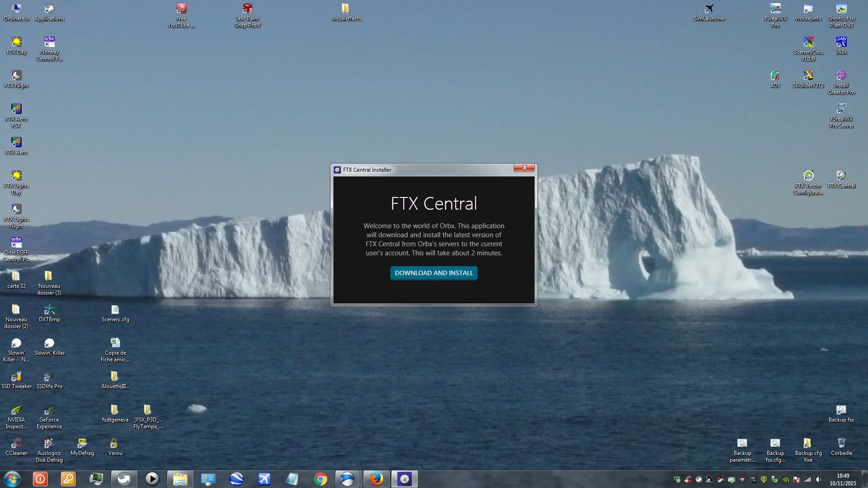
Task: Select the Scenery.cfg file
Action: (115, 313)
